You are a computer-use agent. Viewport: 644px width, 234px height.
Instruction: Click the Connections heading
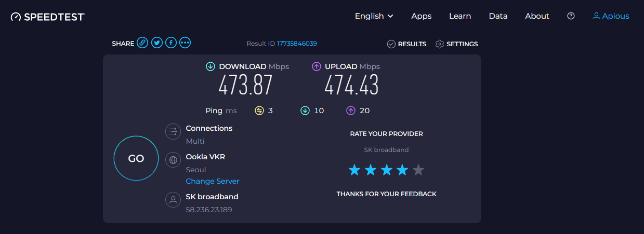point(209,128)
